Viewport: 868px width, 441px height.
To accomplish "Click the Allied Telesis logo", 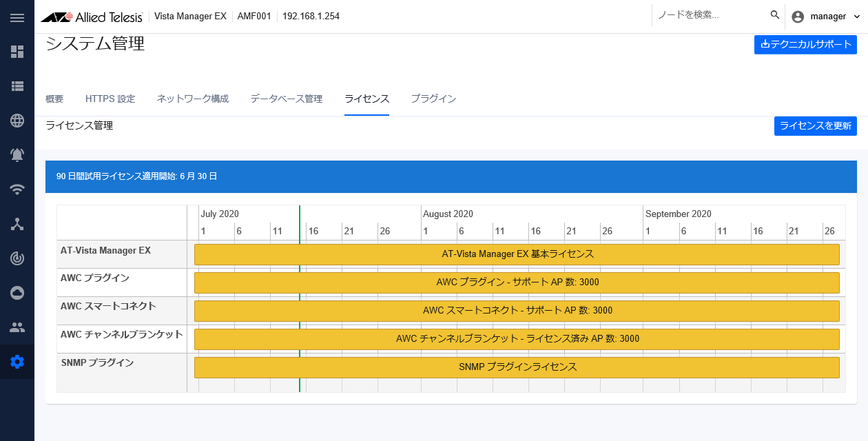I will [92, 17].
